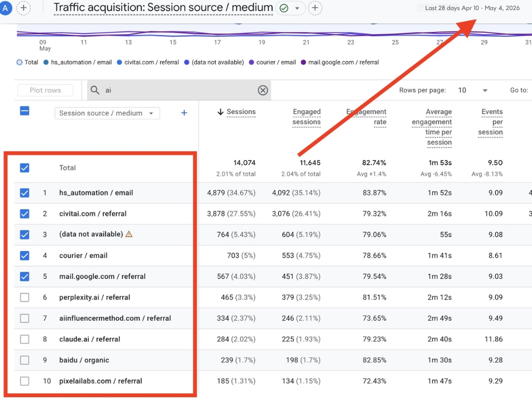Click engaged sessions cell 3,076 (26.41%)
This screenshot has height=399, width=532.
[296, 214]
